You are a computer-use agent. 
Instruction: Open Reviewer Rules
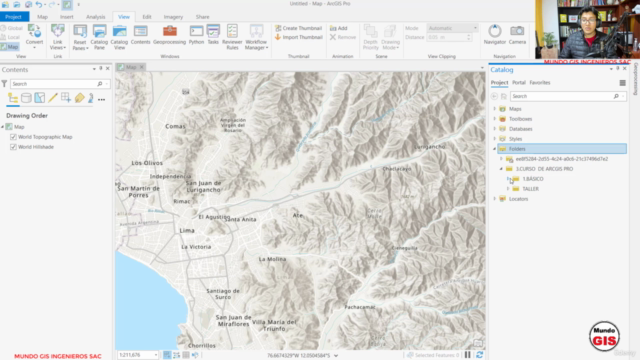[232, 37]
